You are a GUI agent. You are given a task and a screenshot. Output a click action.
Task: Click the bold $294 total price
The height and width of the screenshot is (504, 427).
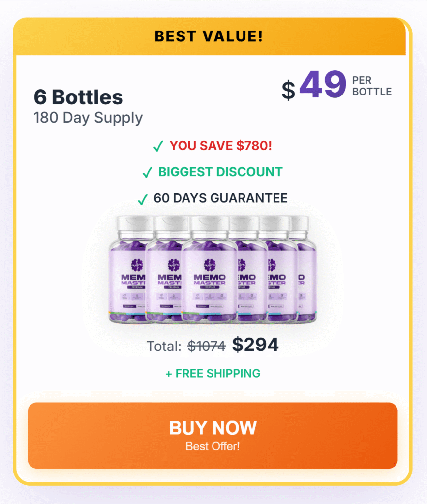pyautogui.click(x=255, y=345)
